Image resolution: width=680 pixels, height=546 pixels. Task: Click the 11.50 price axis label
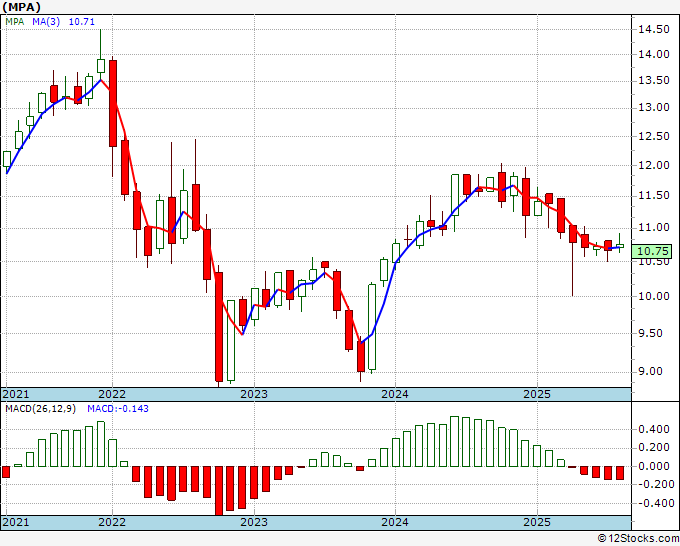[x=654, y=196]
